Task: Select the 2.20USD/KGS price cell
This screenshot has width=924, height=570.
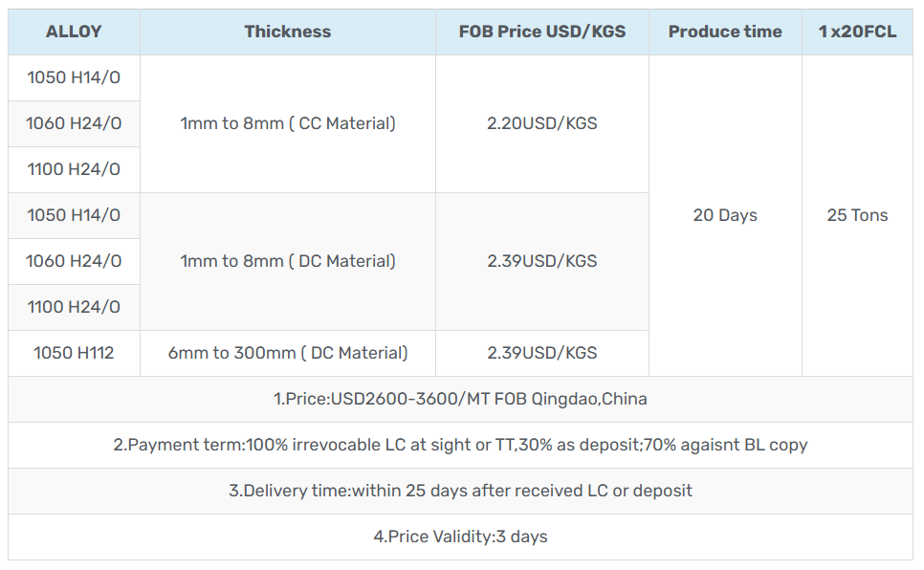Action: click(541, 123)
